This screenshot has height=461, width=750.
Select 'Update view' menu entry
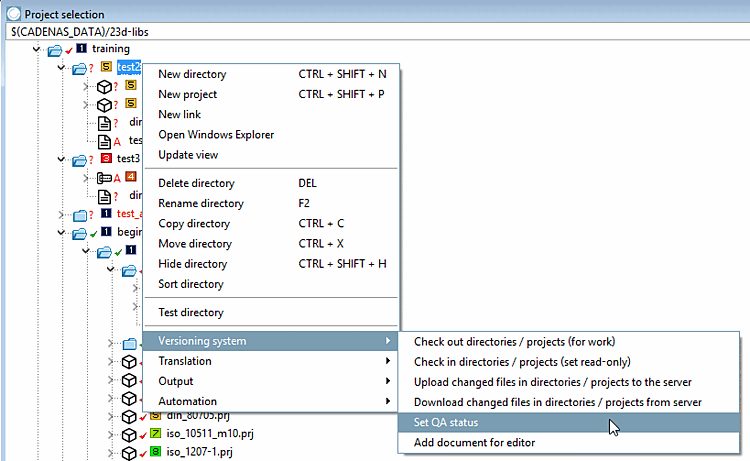[x=271, y=154]
